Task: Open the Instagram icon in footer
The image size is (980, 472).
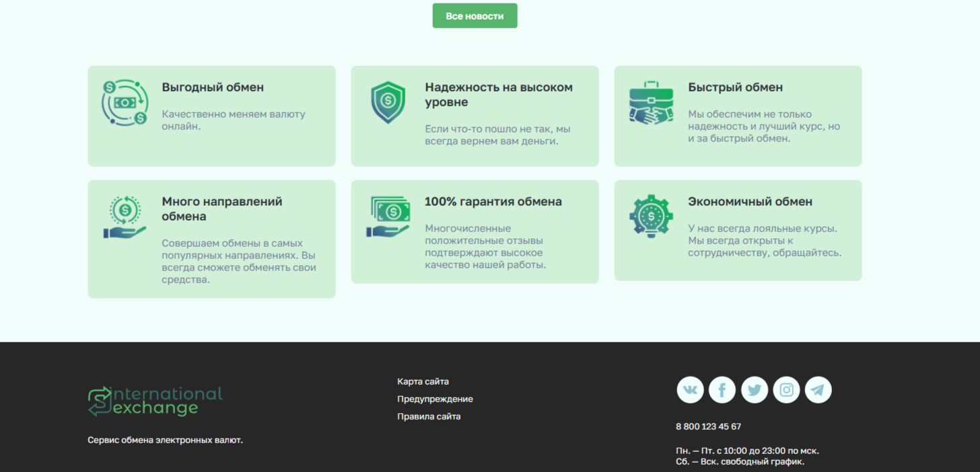Action: tap(786, 390)
